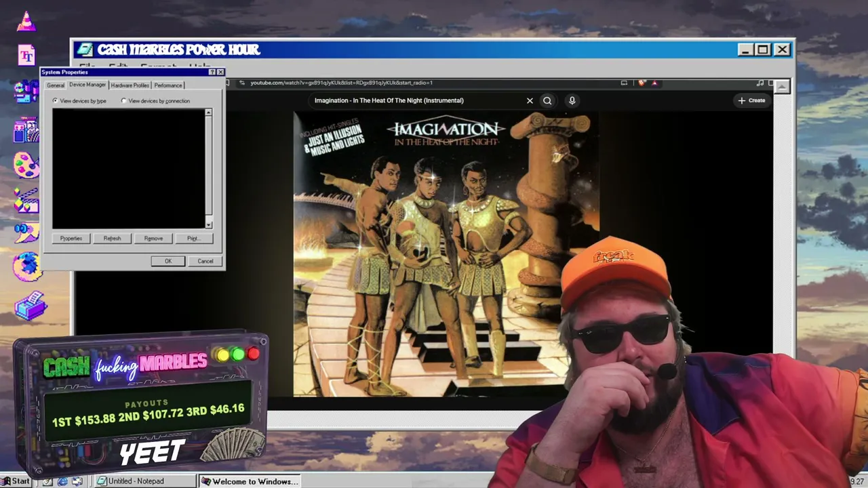Click the Print button
This screenshot has width=868, height=488.
[193, 239]
